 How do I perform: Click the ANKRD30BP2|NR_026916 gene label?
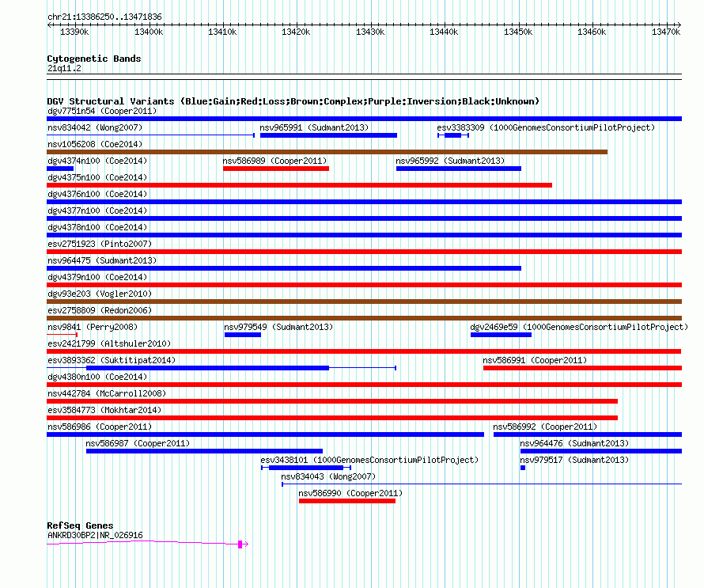pos(95,535)
